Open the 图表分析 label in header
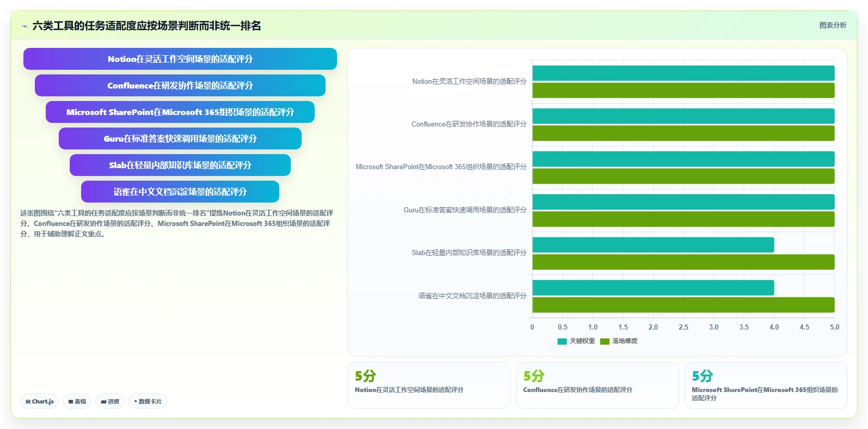 point(833,25)
